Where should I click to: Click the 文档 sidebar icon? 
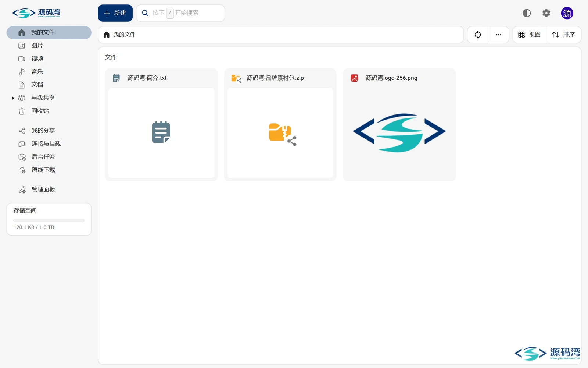click(22, 85)
